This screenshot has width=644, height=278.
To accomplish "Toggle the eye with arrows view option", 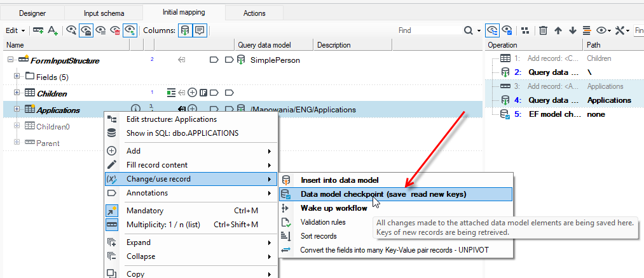I will pos(130,30).
